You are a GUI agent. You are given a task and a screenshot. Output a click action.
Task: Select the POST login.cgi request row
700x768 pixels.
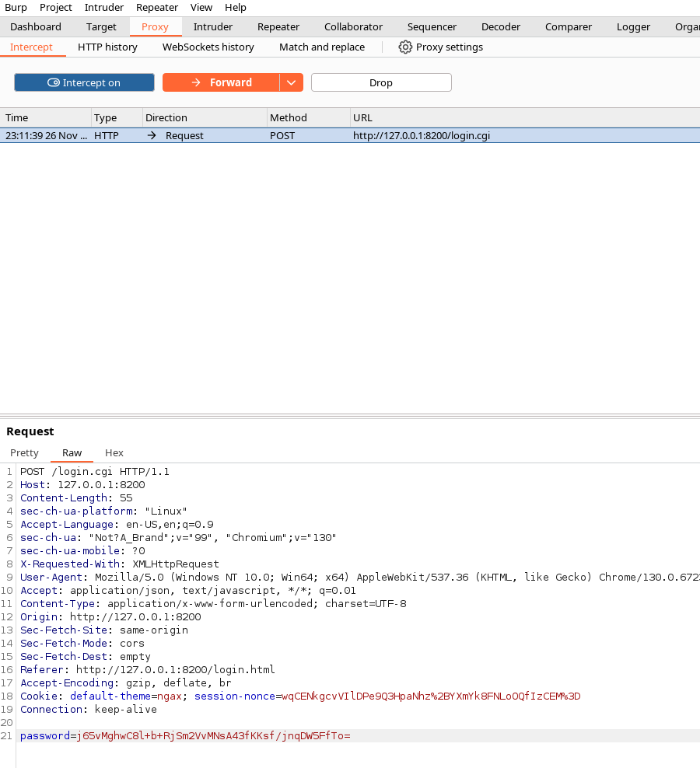tap(350, 136)
